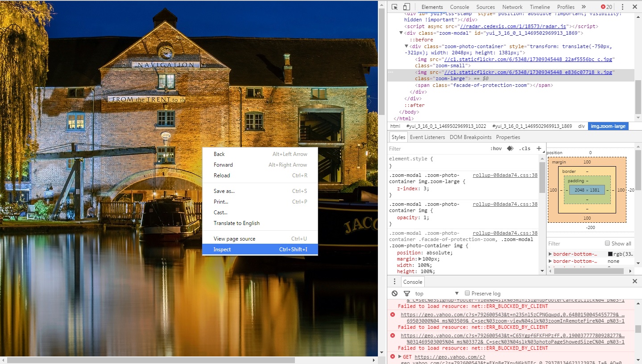
Task: Show more DevTools tabs via double chevron
Action: click(584, 7)
